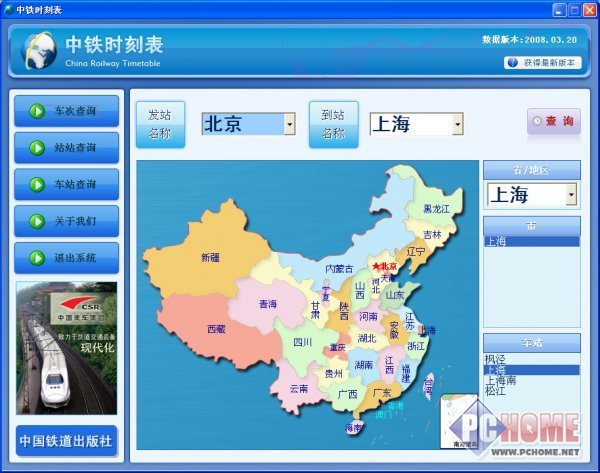Click 黑龙江 on the map
600x473 pixels.
tap(437, 209)
